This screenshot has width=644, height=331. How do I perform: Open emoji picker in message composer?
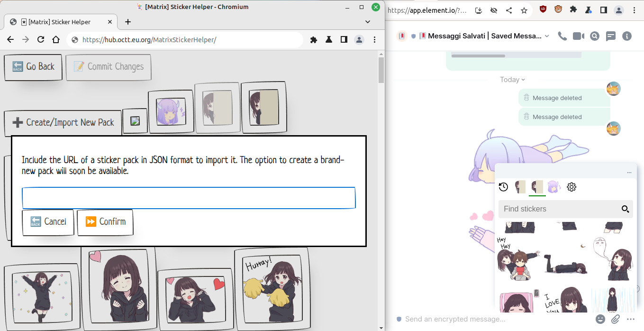[600, 319]
